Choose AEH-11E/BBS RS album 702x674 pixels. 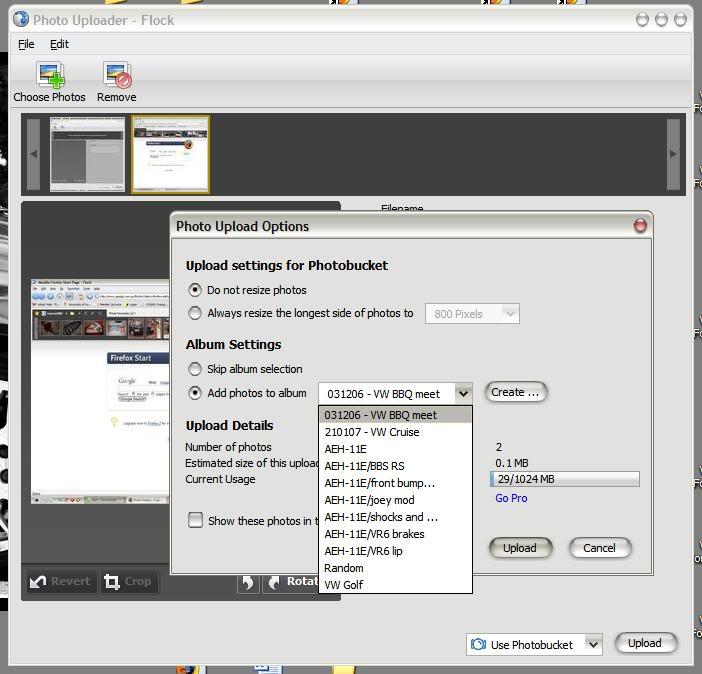tap(395, 466)
